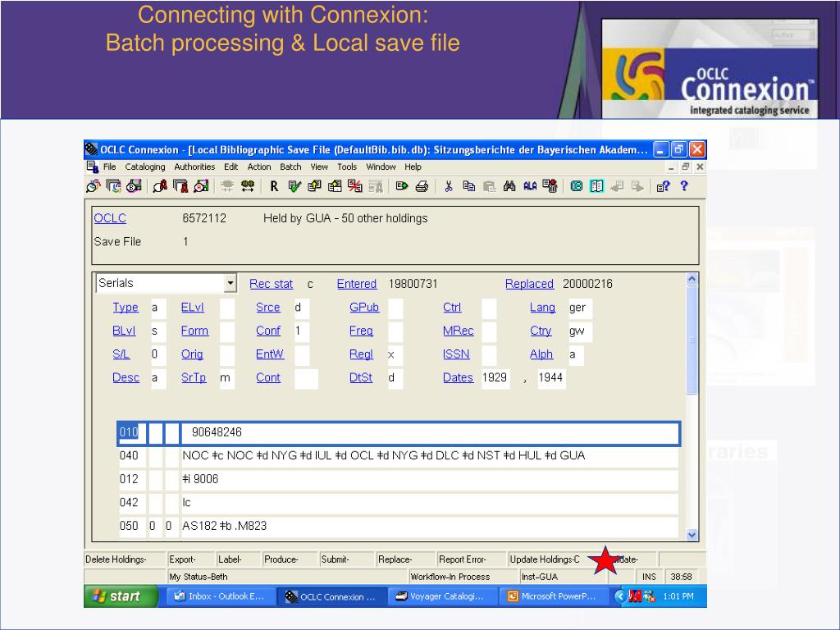Click the open book toolbar icon

(x=597, y=186)
